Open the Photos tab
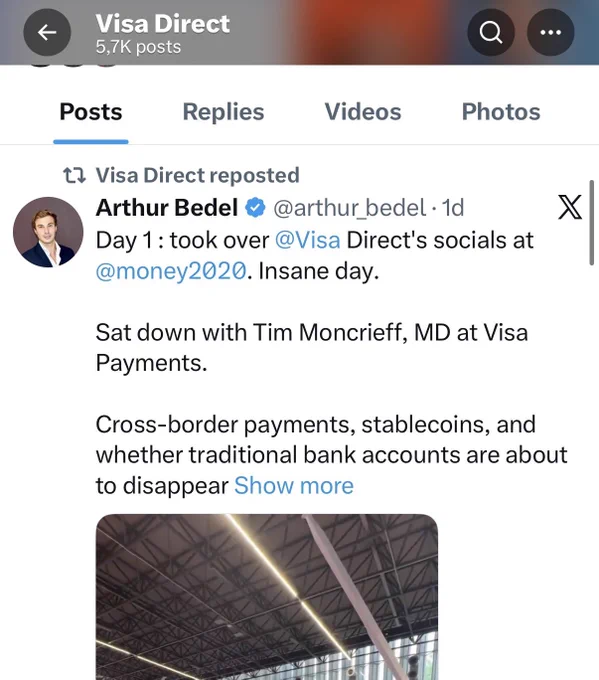The height and width of the screenshot is (680, 599). (501, 112)
